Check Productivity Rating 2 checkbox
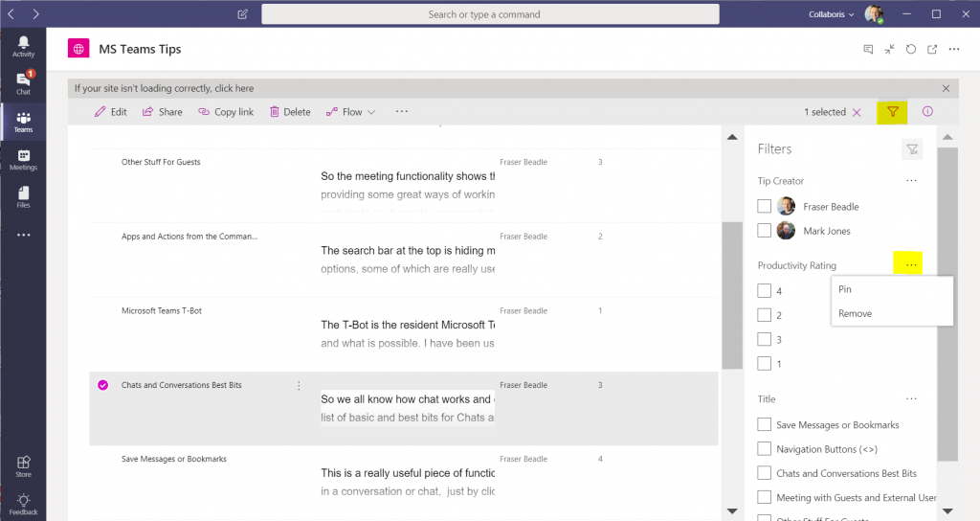The height and width of the screenshot is (521, 980). coord(764,314)
